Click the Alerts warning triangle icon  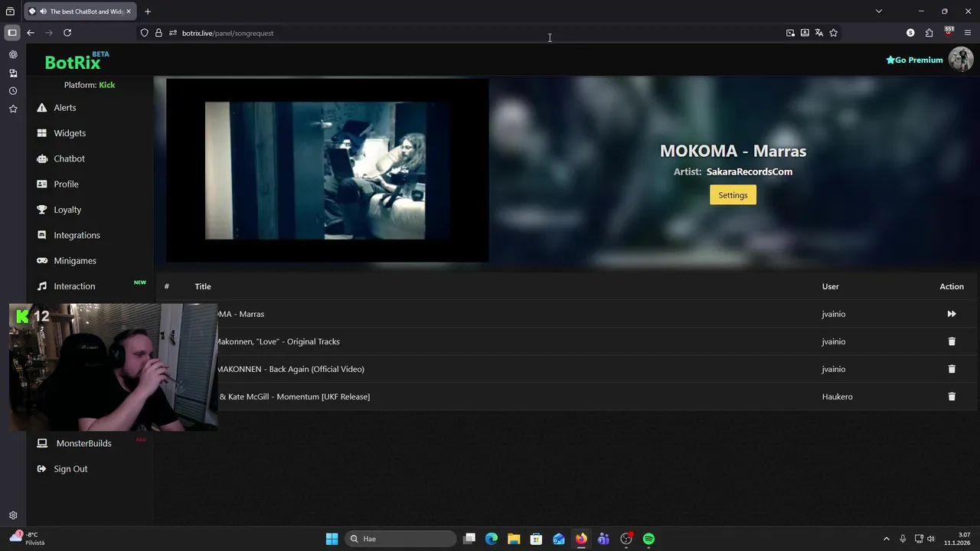tap(41, 108)
